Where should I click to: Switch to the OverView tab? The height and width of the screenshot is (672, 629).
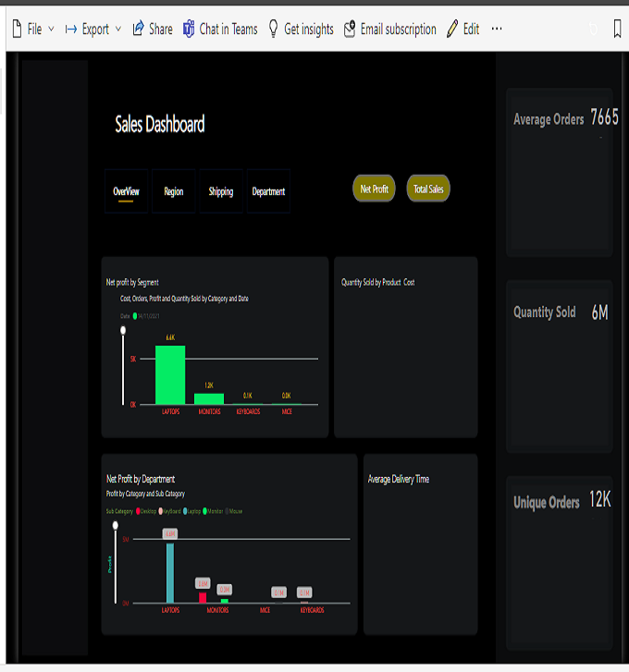[126, 191]
